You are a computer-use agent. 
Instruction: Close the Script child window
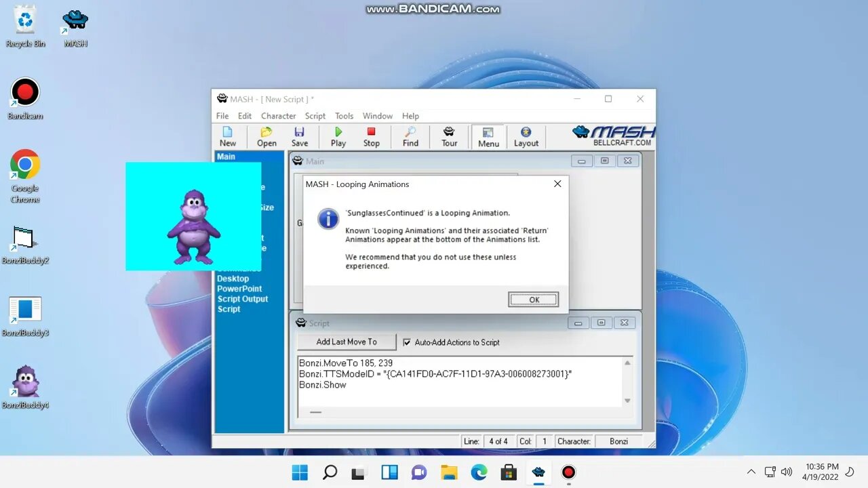click(x=625, y=323)
